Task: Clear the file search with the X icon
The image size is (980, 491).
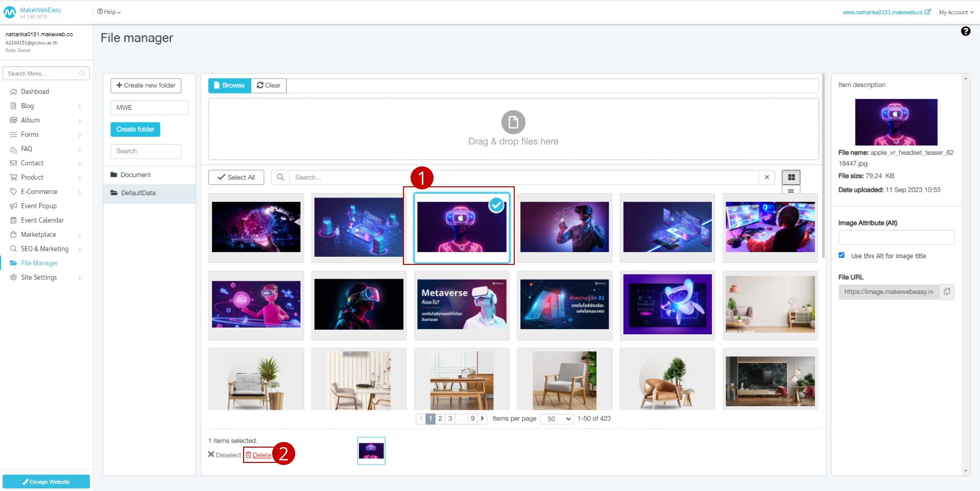Action: coord(767,177)
